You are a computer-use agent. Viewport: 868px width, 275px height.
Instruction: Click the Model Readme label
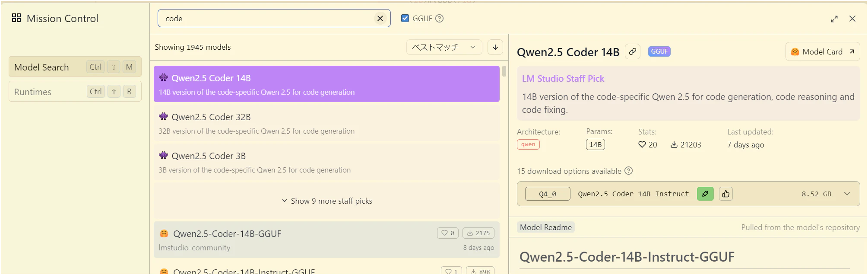point(546,227)
